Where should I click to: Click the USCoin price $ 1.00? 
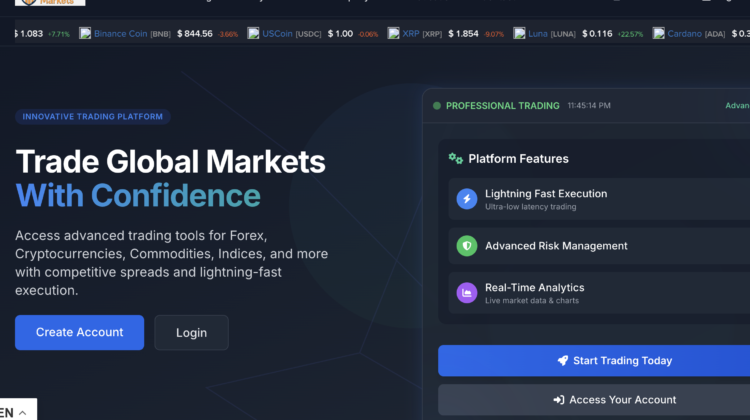(340, 34)
